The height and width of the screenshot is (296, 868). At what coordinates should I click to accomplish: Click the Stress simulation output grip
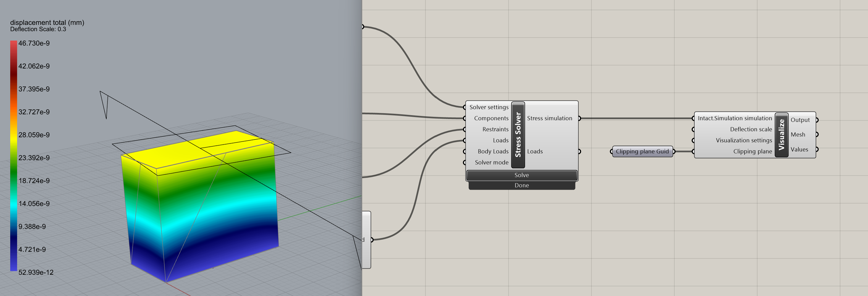(x=580, y=118)
